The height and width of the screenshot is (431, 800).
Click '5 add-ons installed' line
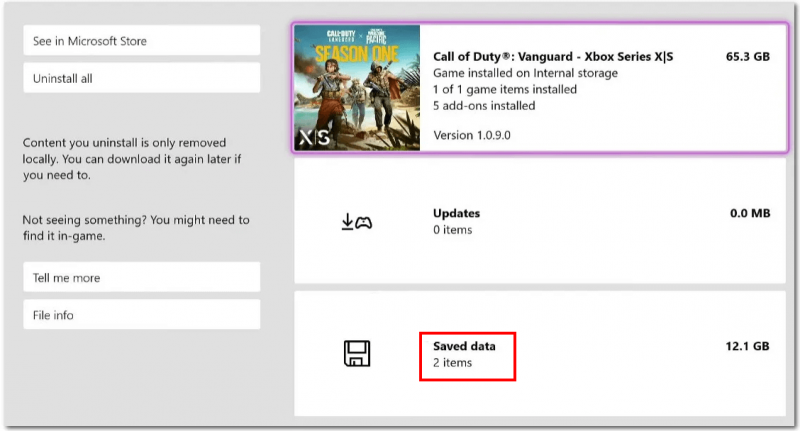[484, 106]
